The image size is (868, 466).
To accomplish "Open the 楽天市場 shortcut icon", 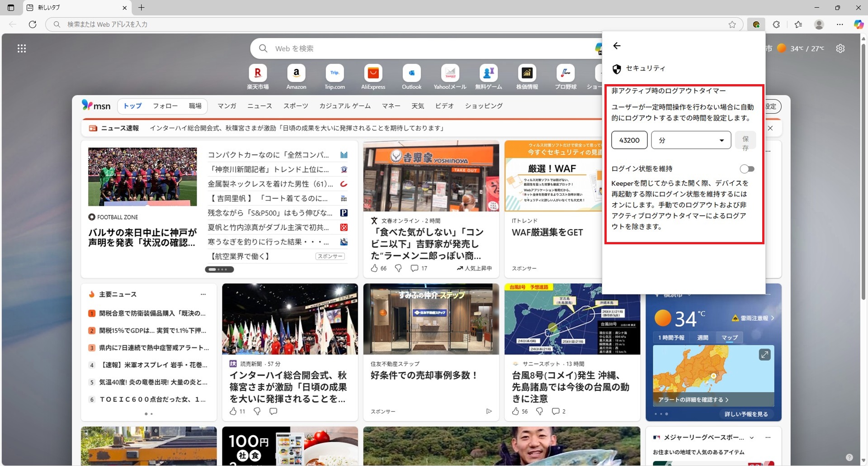I will click(x=258, y=73).
